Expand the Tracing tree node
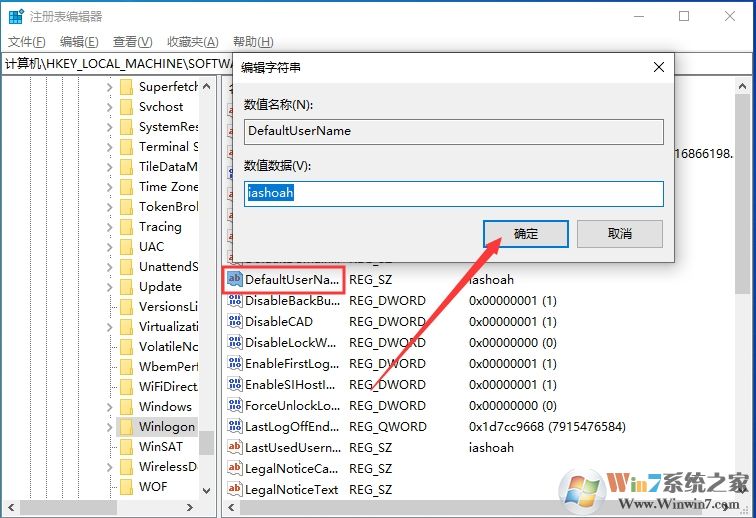Image resolution: width=756 pixels, height=518 pixels. [109, 227]
